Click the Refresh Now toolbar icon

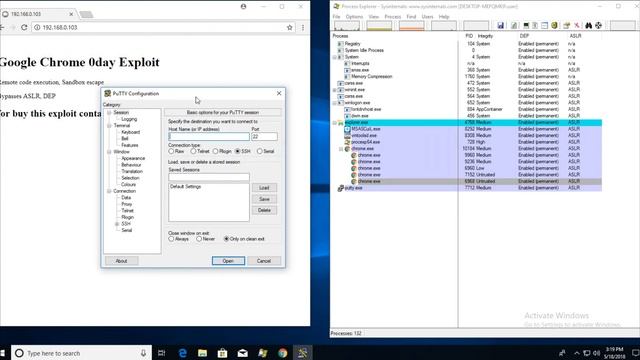[514, 25]
